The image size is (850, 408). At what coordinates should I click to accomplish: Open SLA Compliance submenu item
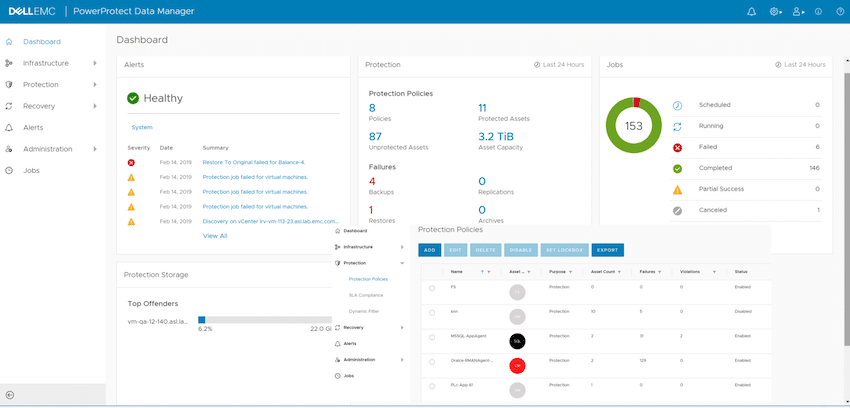tap(366, 295)
